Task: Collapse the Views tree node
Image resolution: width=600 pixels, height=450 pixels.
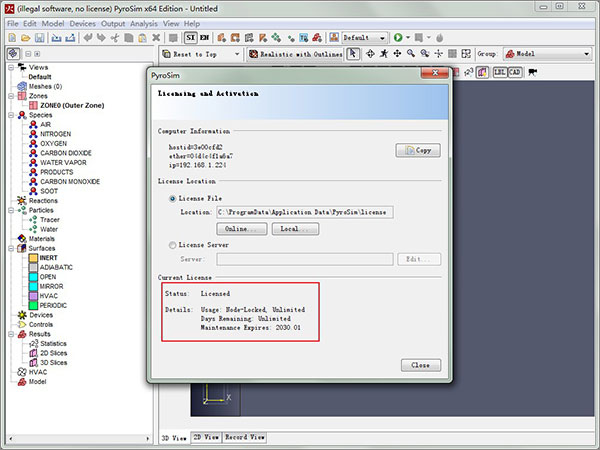Action: tap(11, 67)
